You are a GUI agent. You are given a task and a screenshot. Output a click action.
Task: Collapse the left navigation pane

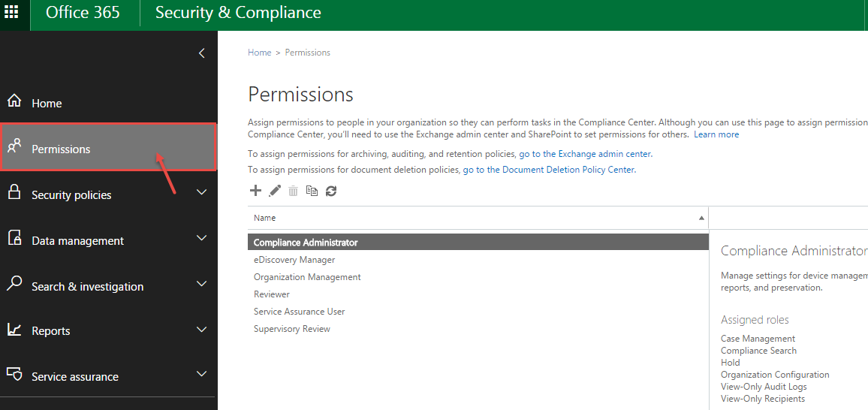[x=201, y=53]
